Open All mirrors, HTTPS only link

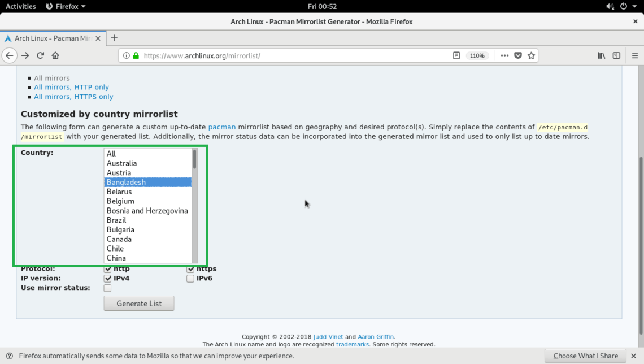[x=73, y=97]
